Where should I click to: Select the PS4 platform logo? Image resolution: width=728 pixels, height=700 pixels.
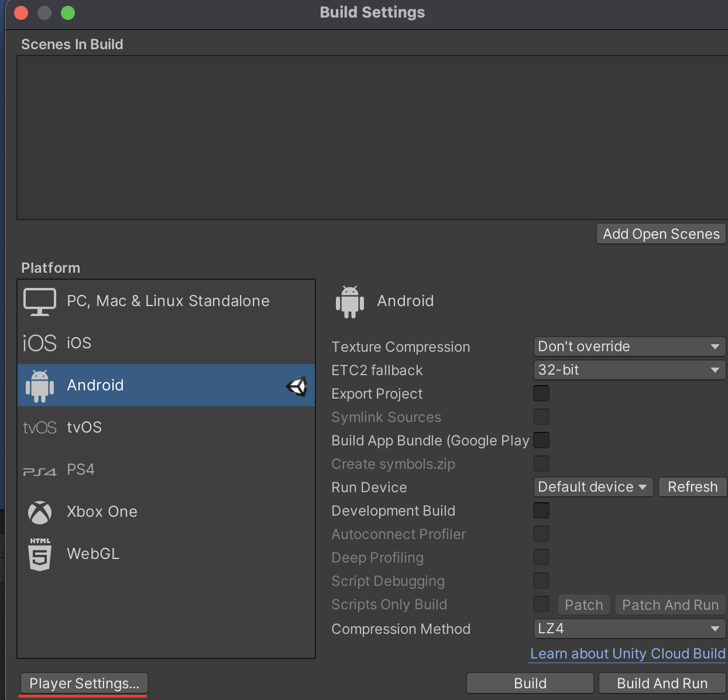(39, 469)
